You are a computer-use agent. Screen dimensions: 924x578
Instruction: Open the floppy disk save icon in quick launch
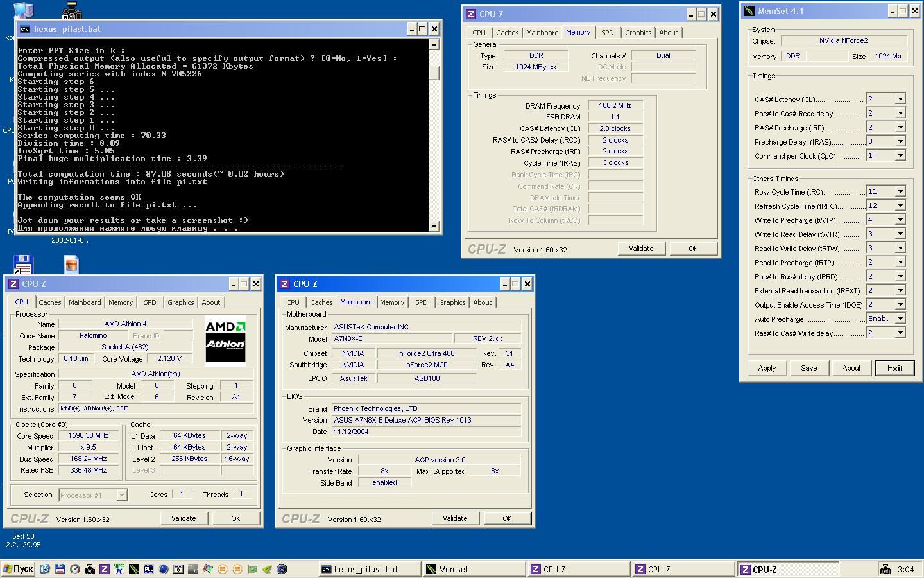coord(60,569)
